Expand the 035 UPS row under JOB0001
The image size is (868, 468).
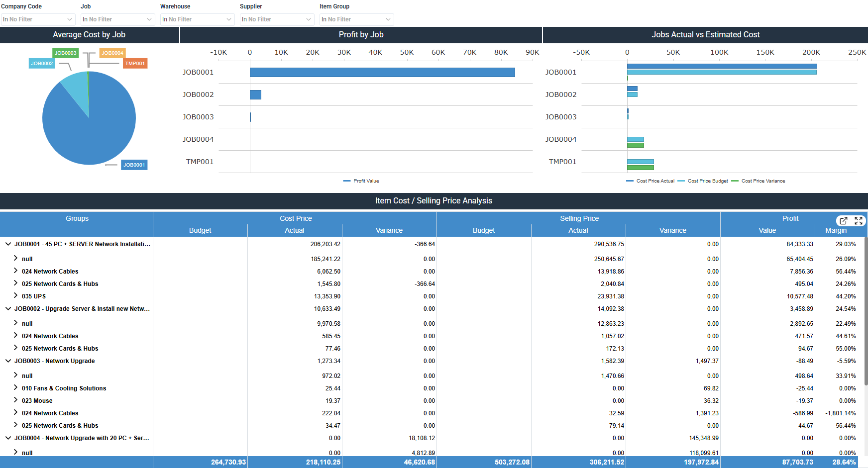(15, 296)
